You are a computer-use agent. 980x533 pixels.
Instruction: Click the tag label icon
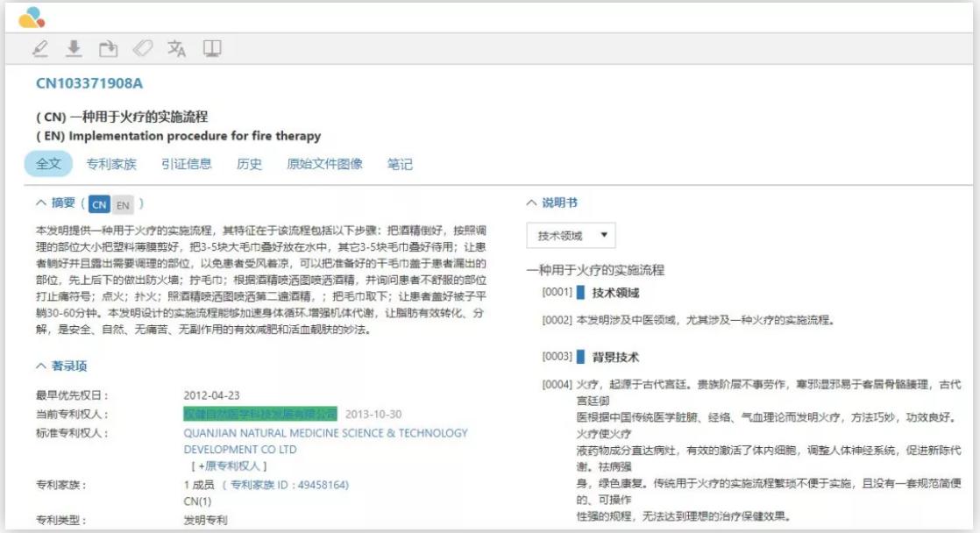[142, 49]
